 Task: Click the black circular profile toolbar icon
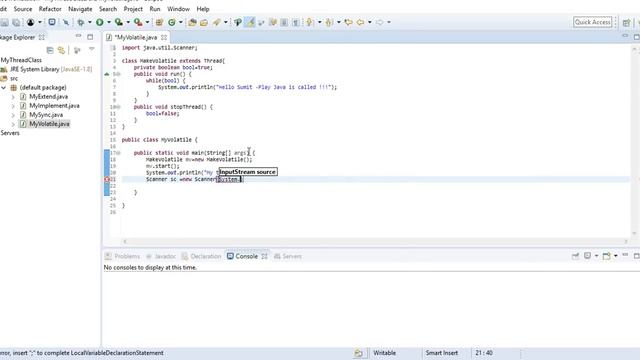point(31,22)
